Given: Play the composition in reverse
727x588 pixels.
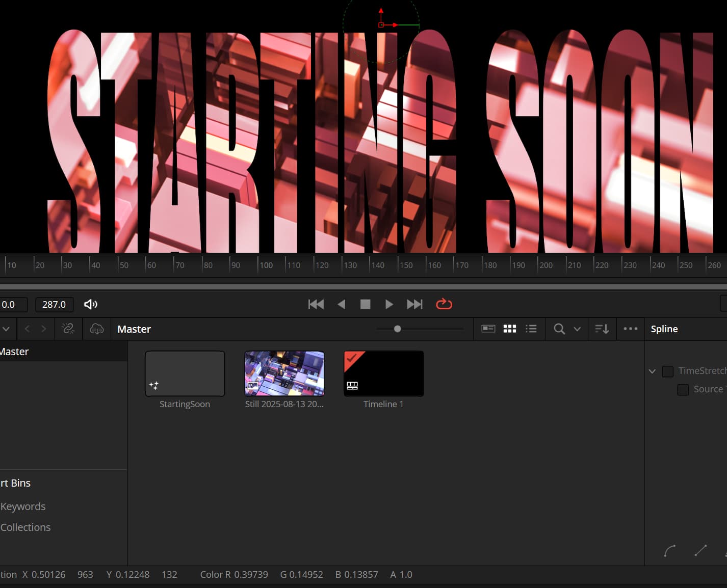Looking at the screenshot, I should point(342,304).
